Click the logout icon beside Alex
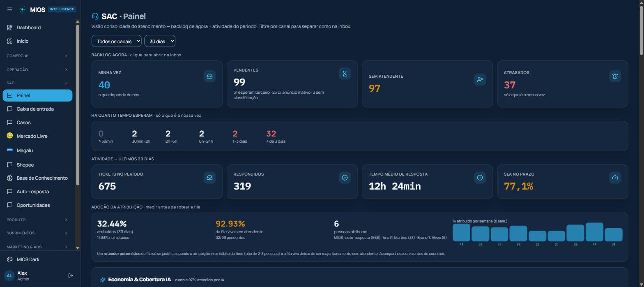 click(x=71, y=276)
